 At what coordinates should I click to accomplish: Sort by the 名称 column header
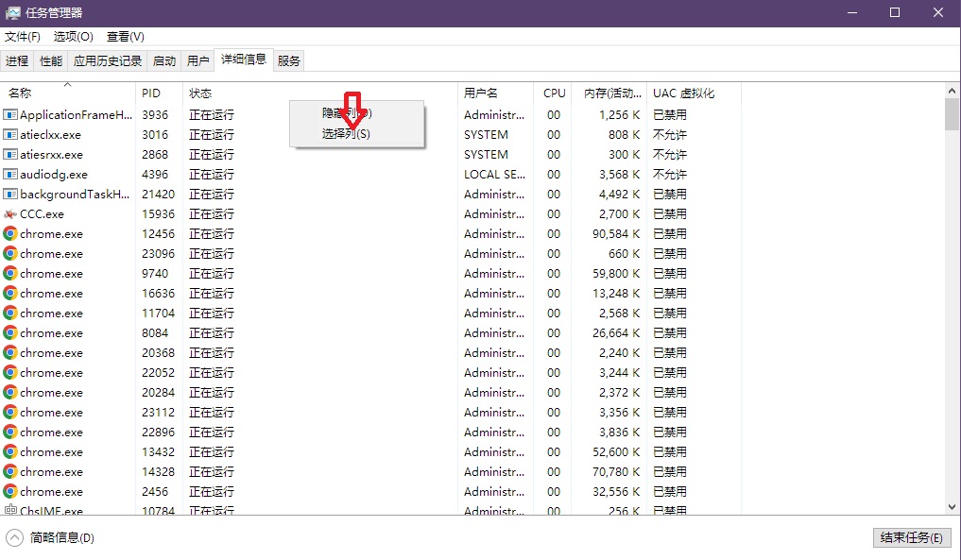20,93
